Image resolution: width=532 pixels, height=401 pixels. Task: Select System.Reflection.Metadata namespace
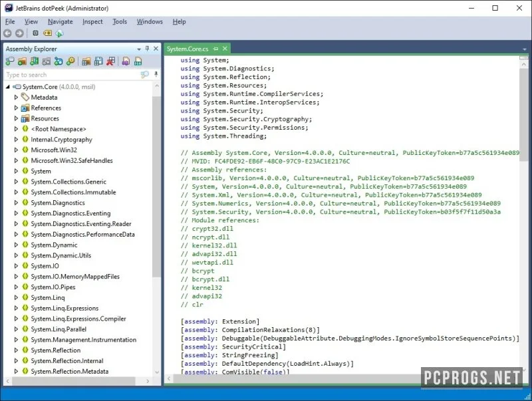70,372
